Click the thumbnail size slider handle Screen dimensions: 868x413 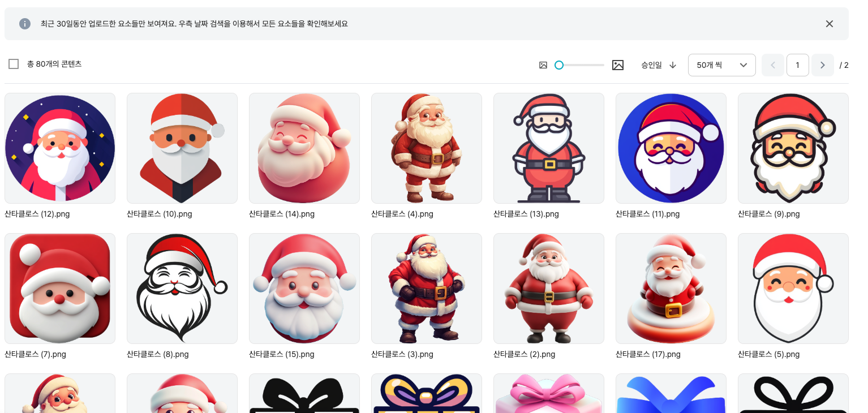(559, 65)
